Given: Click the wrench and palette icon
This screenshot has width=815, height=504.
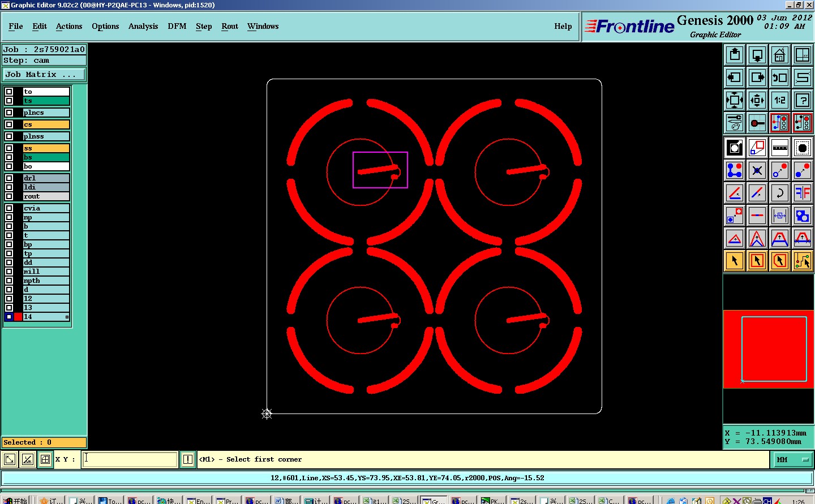Looking at the screenshot, I should tap(735, 123).
